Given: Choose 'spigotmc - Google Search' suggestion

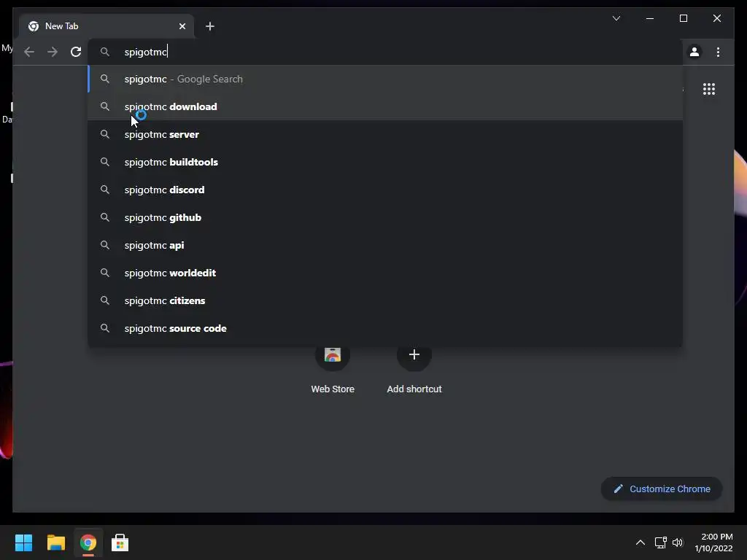Looking at the screenshot, I should (x=385, y=79).
